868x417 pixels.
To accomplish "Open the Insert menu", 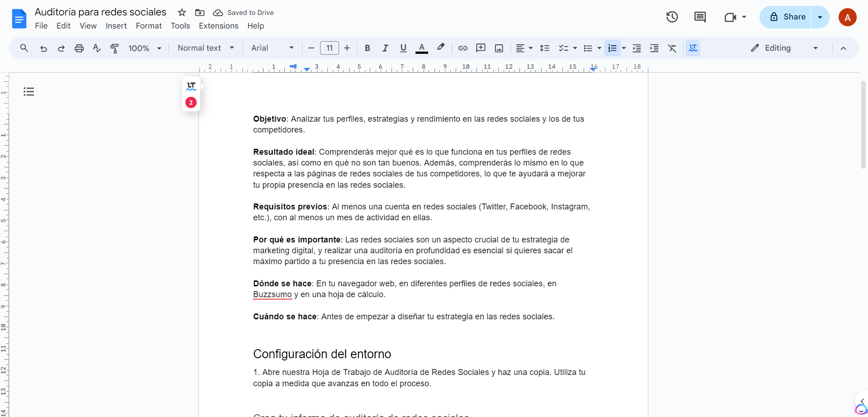I will [x=116, y=26].
